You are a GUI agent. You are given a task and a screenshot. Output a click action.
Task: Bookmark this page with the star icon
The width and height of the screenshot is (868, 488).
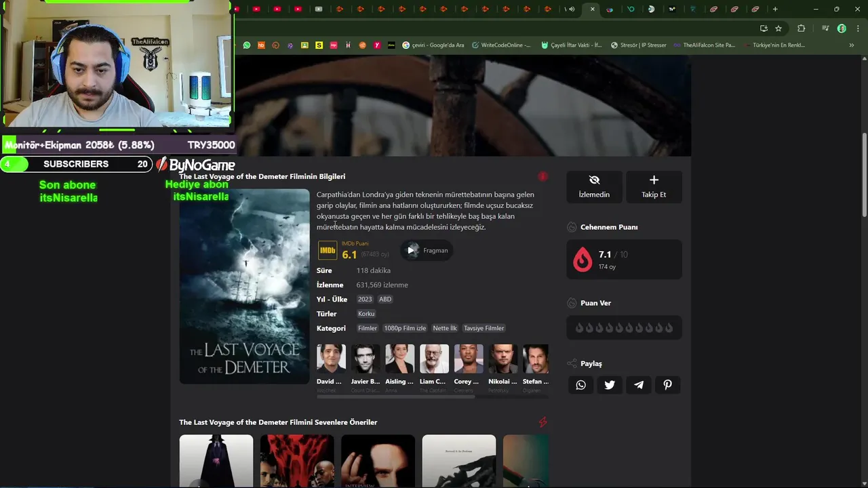(778, 28)
